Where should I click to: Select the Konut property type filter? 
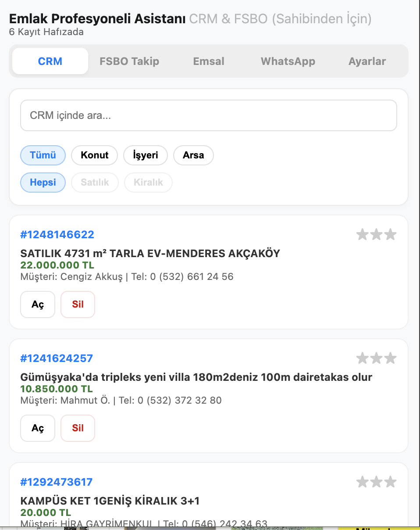point(94,155)
